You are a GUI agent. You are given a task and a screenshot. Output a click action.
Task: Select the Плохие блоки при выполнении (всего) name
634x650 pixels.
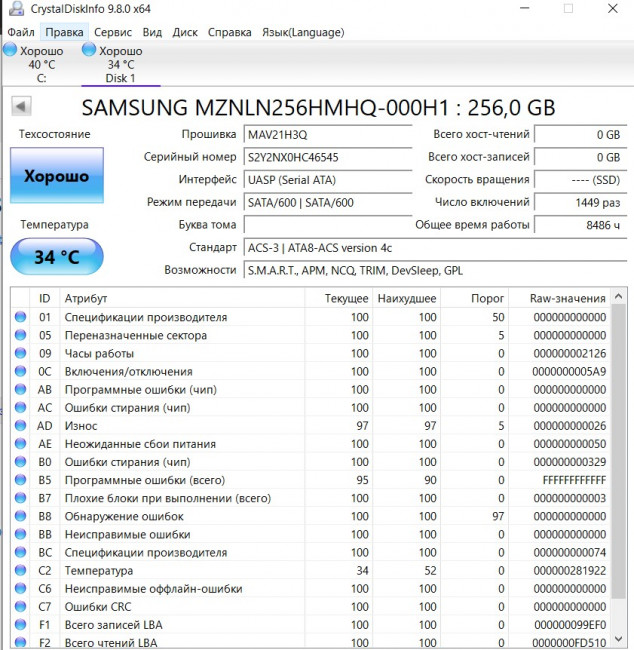tap(168, 498)
